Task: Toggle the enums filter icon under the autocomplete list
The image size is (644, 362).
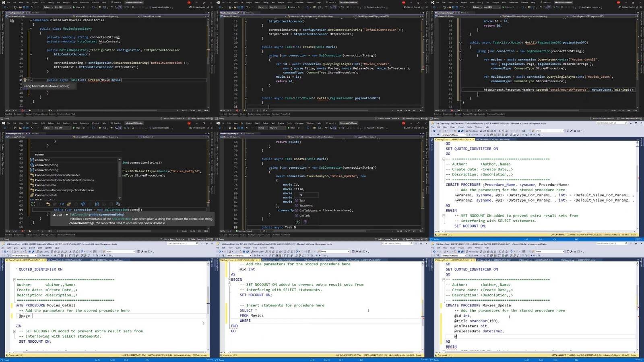Action: [69, 204]
